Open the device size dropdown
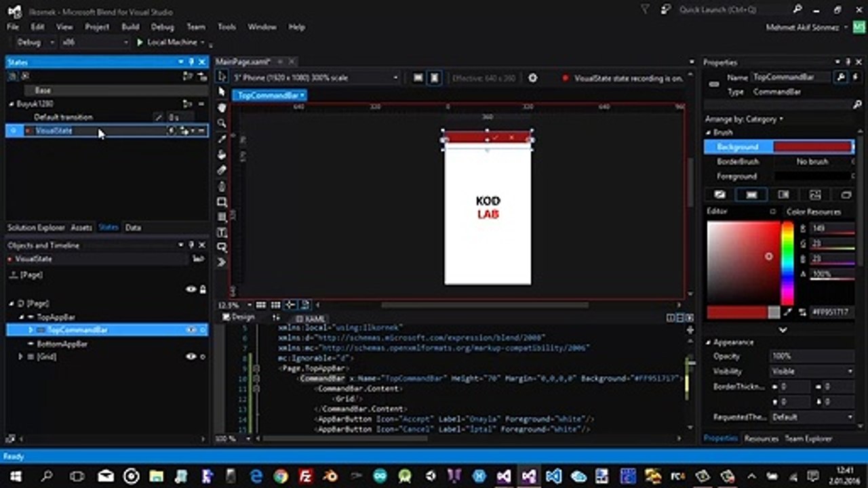 point(315,78)
